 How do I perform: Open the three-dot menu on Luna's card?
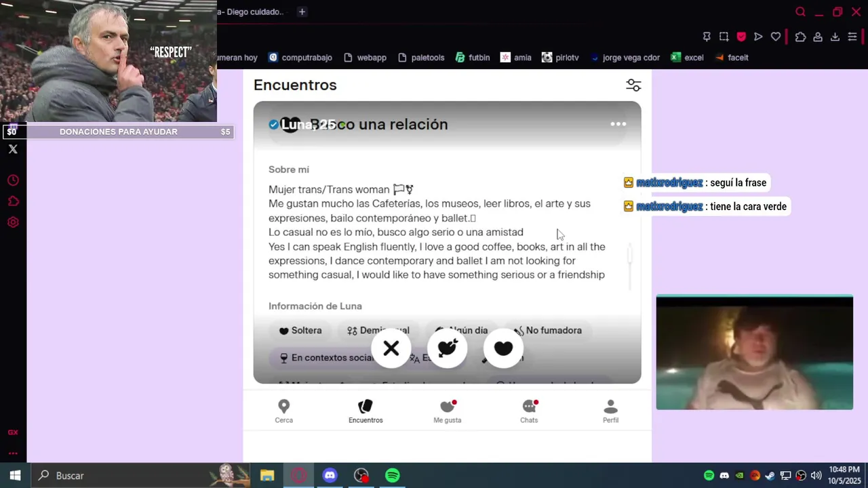(618, 124)
